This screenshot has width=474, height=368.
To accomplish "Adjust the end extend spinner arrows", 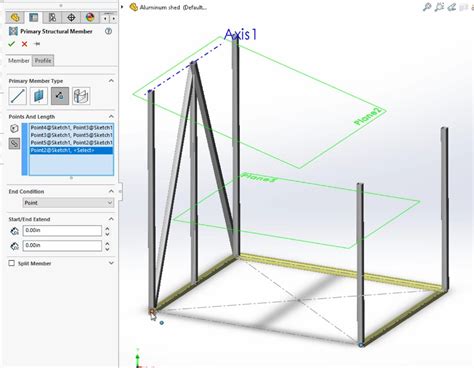I will point(107,246).
